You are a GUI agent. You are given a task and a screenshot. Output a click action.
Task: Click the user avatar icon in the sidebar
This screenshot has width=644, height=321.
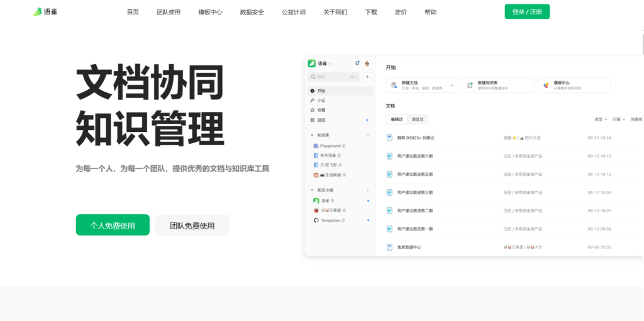point(367,63)
